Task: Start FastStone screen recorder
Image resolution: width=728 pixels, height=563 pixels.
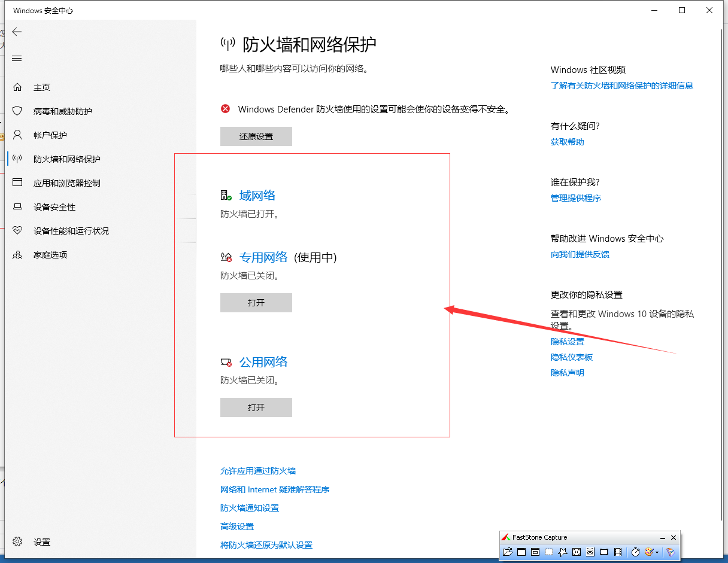Action: [x=618, y=552]
